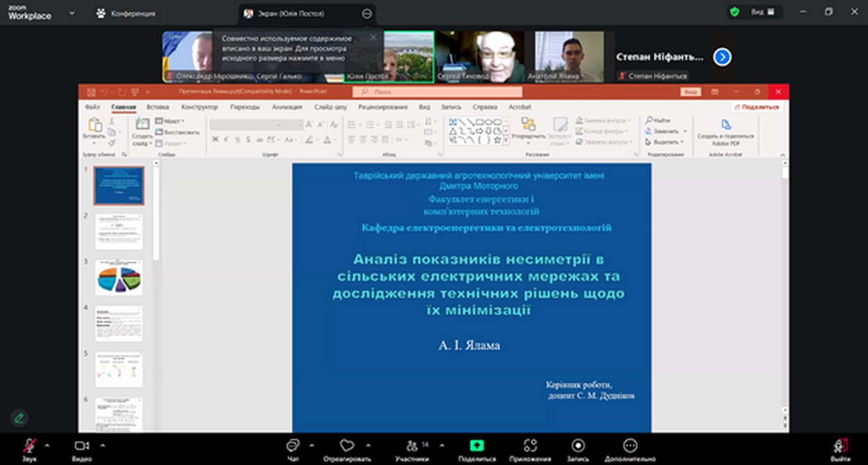The width and height of the screenshot is (868, 465).
Task: Switch to the Вставка ribbon tab
Action: [x=158, y=107]
